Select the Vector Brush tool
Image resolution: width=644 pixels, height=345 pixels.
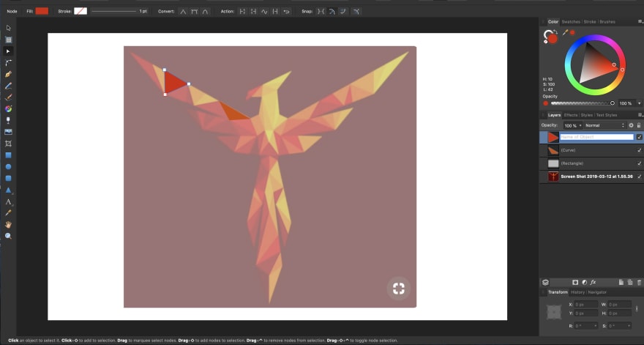(x=8, y=97)
